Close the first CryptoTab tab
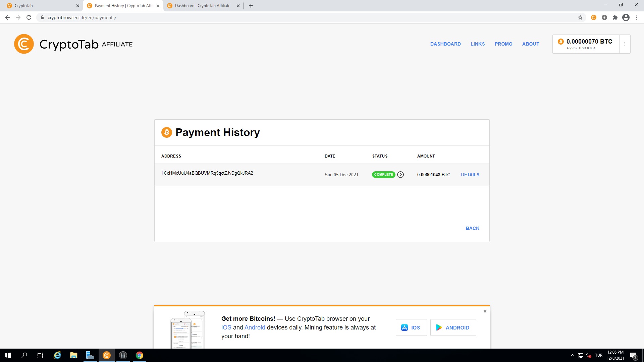This screenshot has height=362, width=644. 78,6
